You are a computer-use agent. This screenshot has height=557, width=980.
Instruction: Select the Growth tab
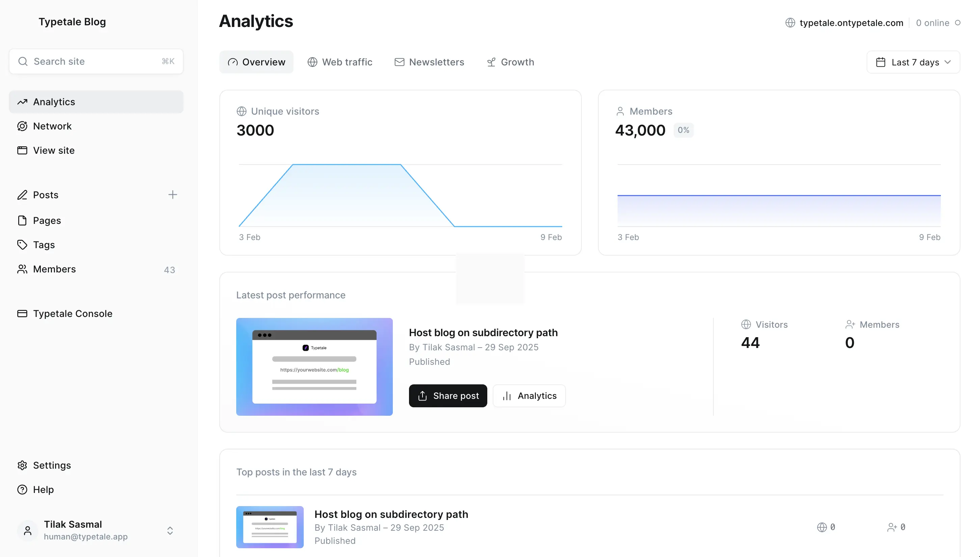[510, 62]
